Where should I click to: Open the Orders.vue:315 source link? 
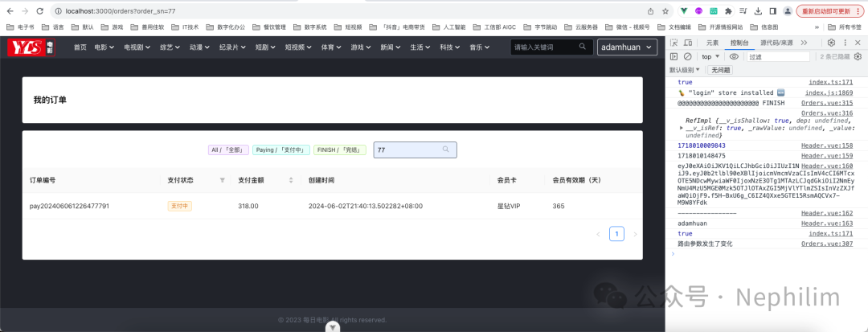[827, 102]
